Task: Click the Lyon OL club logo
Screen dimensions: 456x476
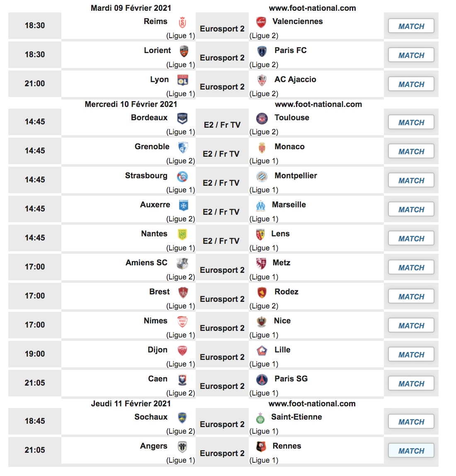Action: click(x=182, y=80)
